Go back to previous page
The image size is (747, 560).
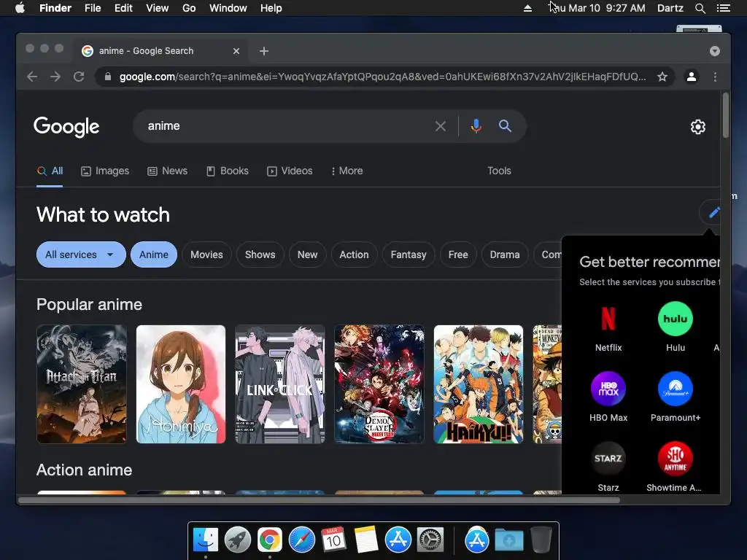[32, 77]
